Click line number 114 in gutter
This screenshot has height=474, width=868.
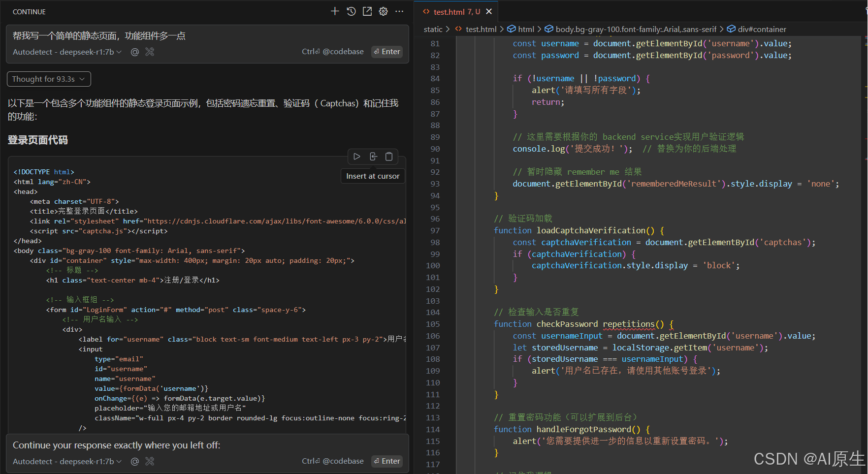(433, 429)
